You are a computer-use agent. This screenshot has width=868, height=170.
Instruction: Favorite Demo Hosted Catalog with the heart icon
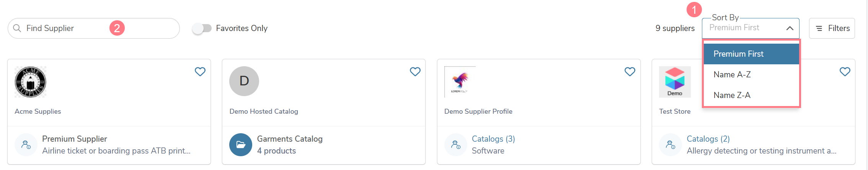[x=415, y=72]
